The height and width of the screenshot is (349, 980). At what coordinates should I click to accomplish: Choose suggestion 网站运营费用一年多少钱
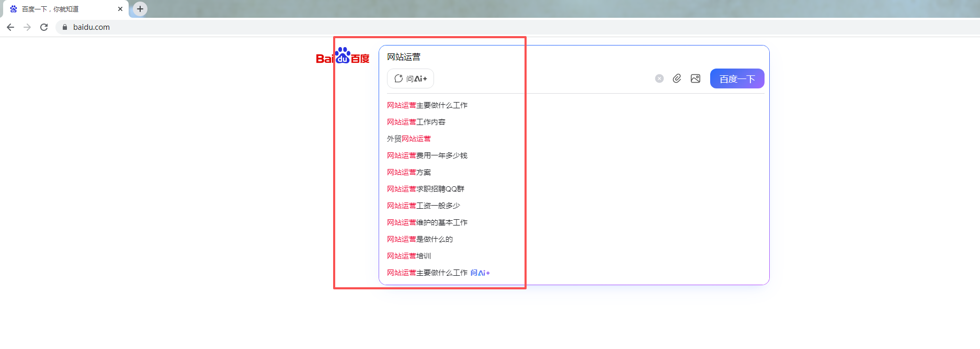427,155
